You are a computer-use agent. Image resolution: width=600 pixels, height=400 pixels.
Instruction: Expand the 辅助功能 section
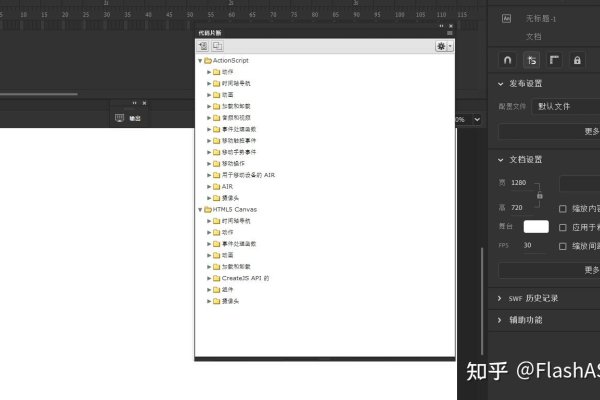(x=499, y=320)
